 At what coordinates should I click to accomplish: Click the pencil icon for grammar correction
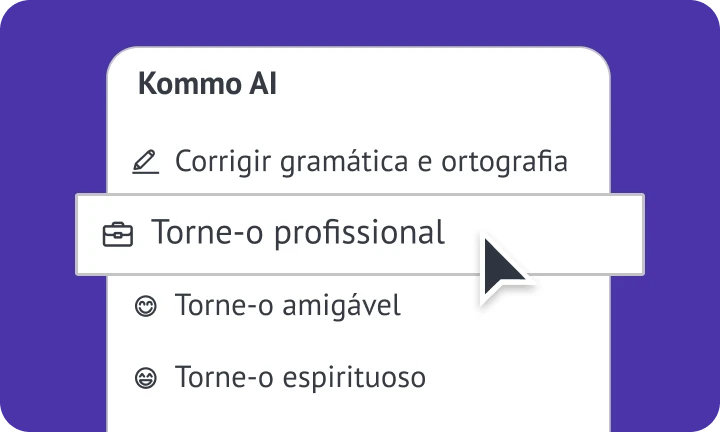click(145, 161)
